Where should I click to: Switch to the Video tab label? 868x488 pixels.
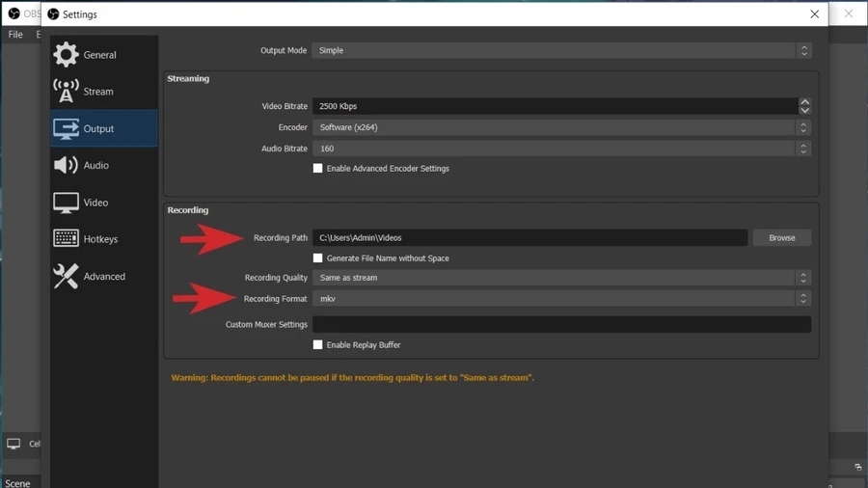95,203
